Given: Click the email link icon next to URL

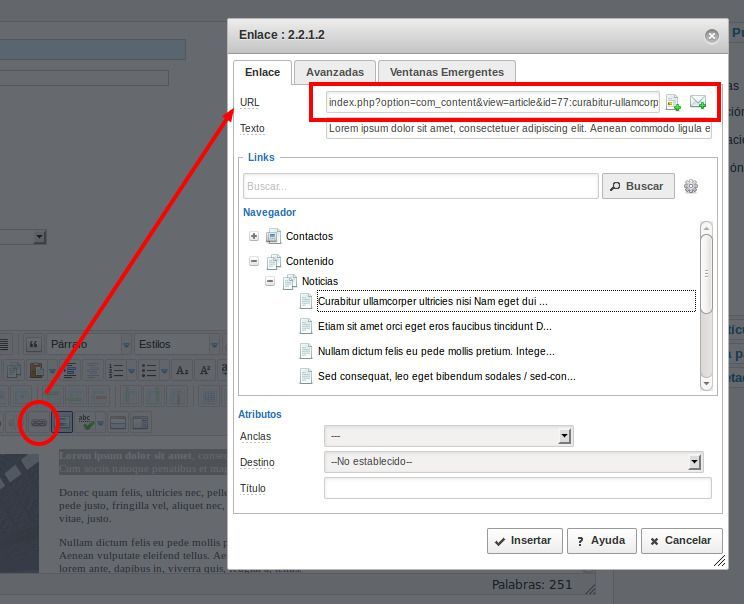Looking at the screenshot, I should [698, 102].
